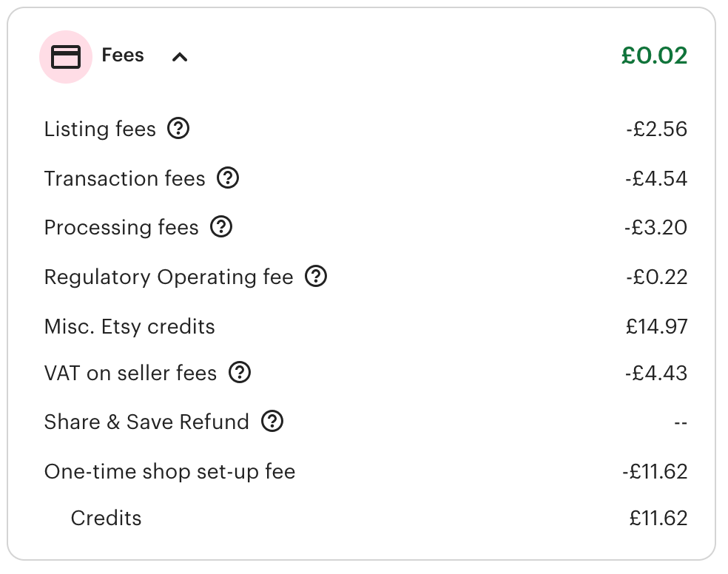Screen dimensions: 728x574
Task: Click the £14.97 credits amount
Action: click(656, 327)
